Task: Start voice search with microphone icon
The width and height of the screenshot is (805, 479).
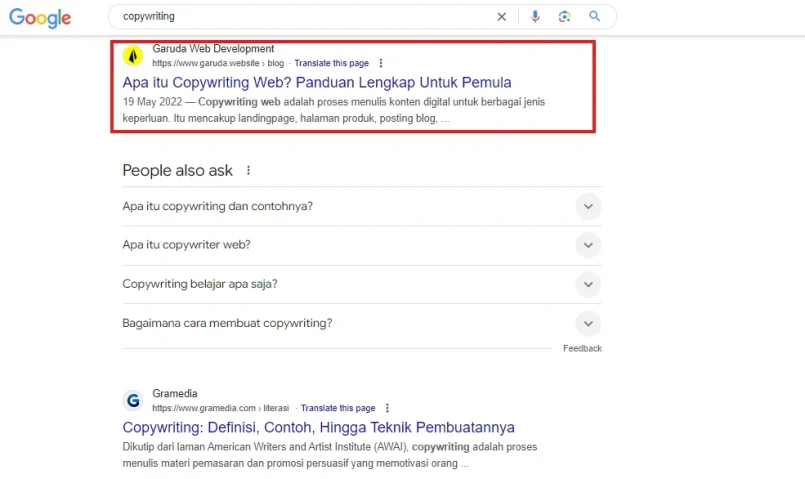Action: (x=535, y=16)
